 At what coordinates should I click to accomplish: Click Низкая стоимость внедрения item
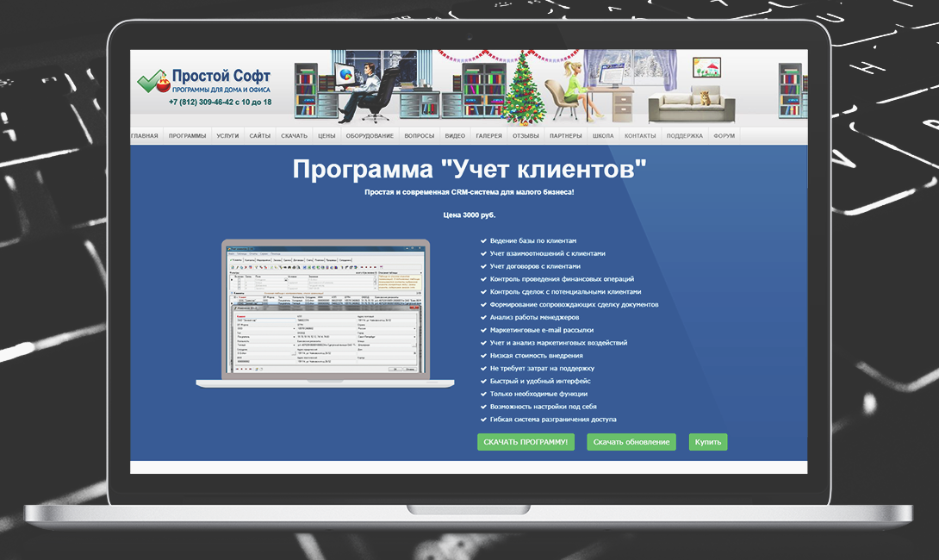[536, 356]
